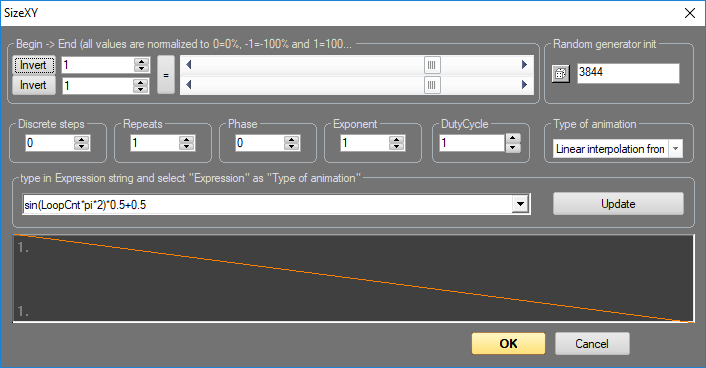Click the top slider thumb handle
Screen dimensions: 706x368
[432, 65]
